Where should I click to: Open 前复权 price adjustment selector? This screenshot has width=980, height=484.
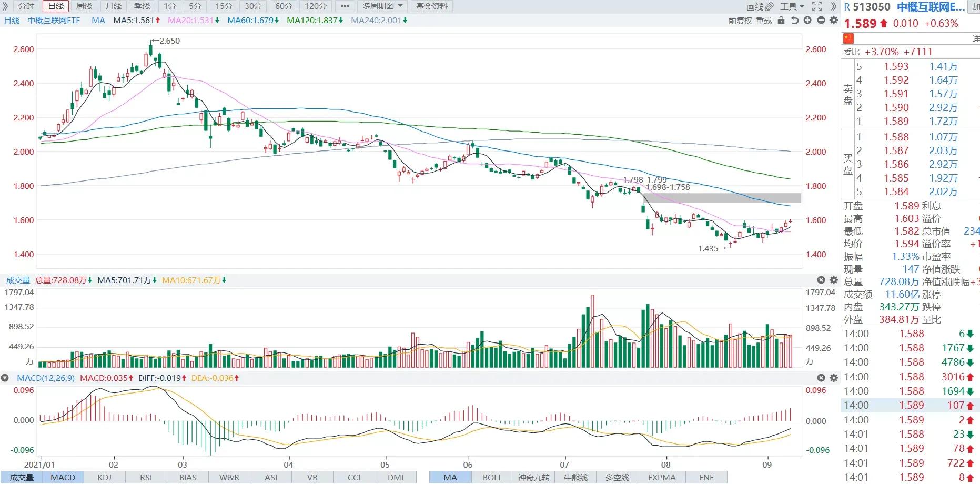click(x=740, y=21)
